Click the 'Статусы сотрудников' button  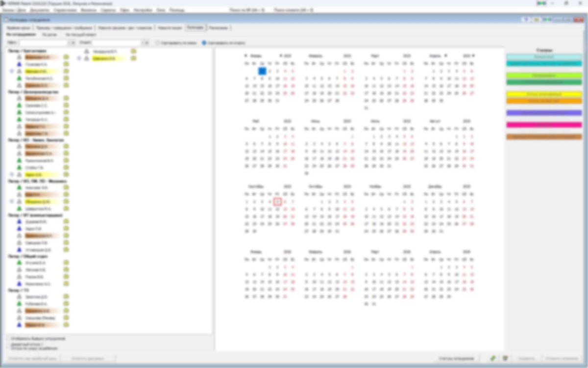(x=456, y=359)
